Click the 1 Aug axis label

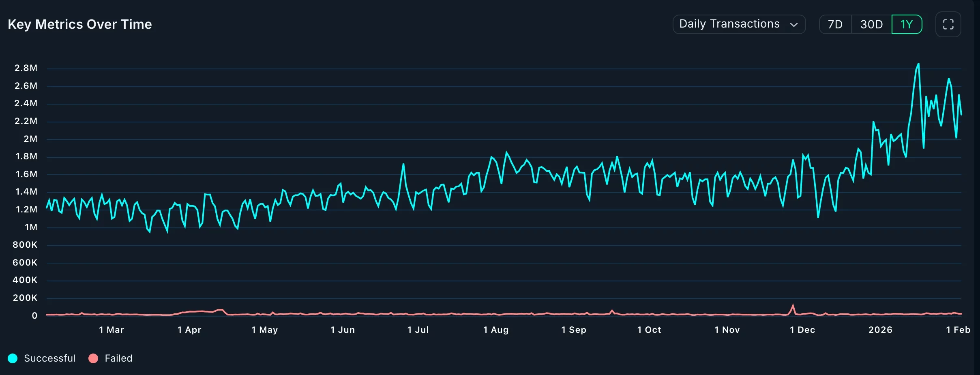pyautogui.click(x=495, y=330)
